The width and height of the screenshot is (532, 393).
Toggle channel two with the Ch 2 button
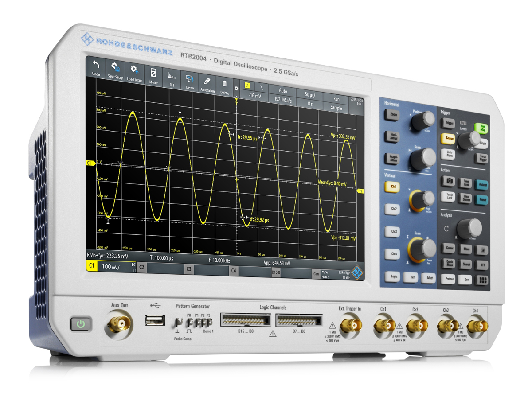[x=393, y=209]
